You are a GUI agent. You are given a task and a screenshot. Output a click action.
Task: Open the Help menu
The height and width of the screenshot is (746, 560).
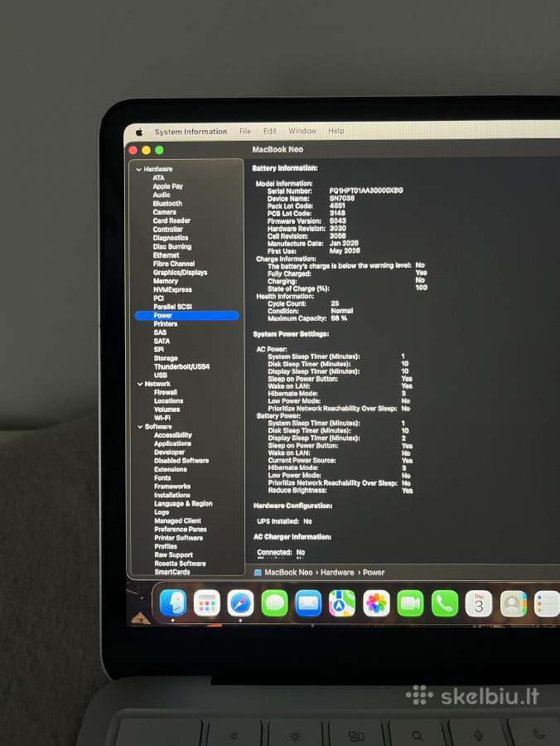(x=336, y=130)
